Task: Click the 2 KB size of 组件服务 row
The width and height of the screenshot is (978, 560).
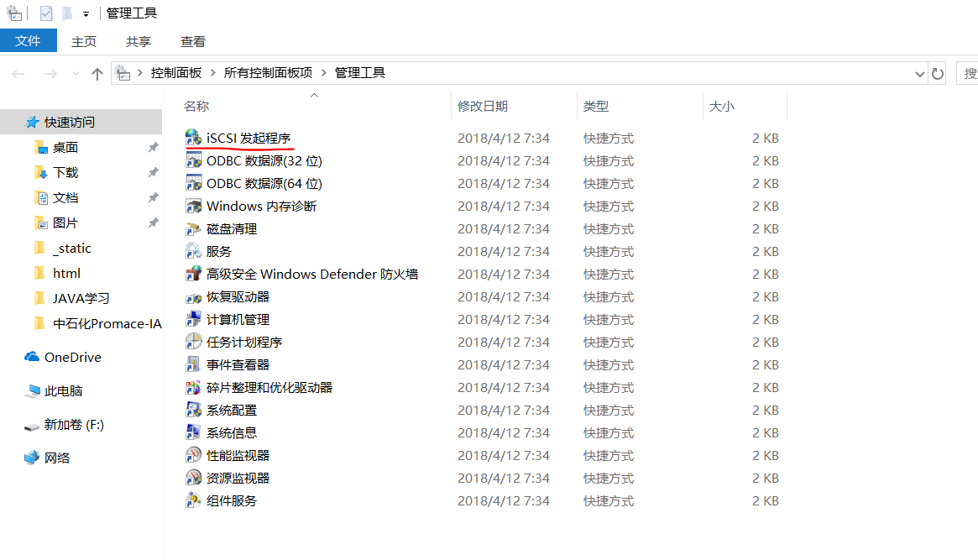Action: [x=766, y=500]
